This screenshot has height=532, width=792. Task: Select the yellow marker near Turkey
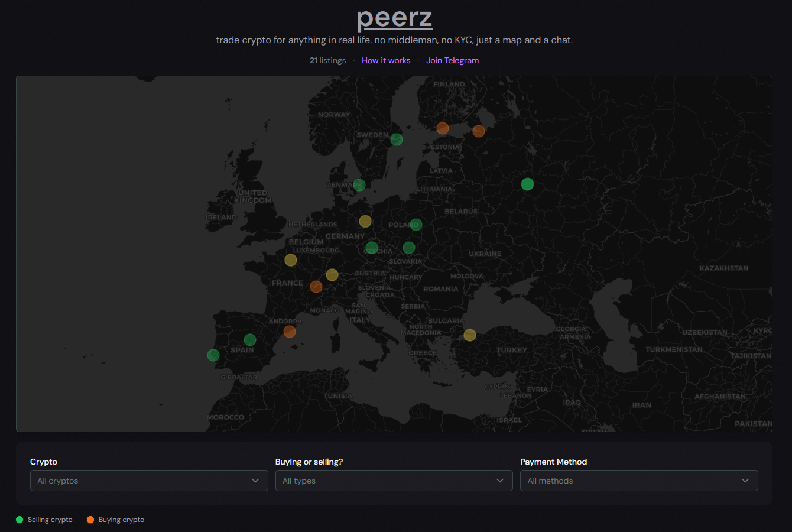(x=470, y=335)
